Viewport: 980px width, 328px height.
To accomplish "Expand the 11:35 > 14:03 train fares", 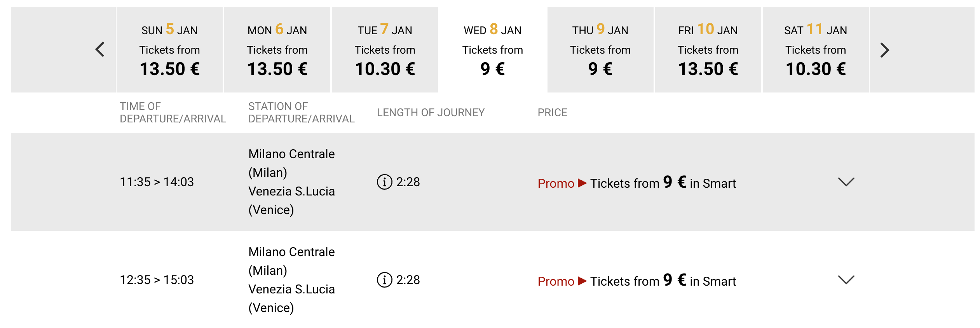I will coord(846,181).
